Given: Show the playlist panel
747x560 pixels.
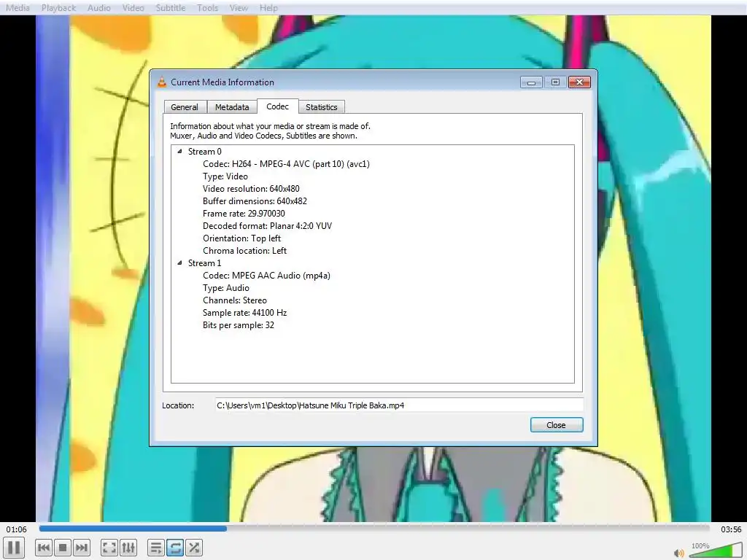Looking at the screenshot, I should 156,548.
